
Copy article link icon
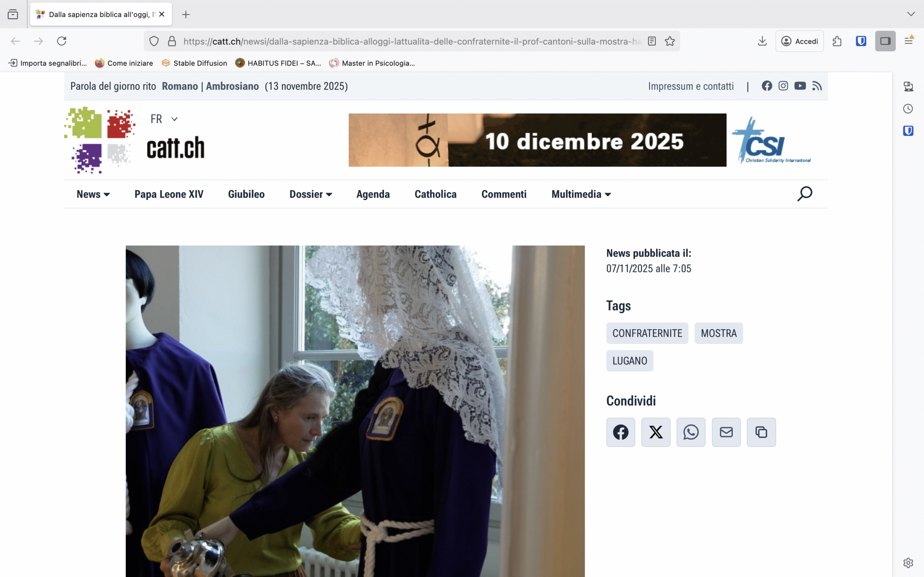point(761,432)
